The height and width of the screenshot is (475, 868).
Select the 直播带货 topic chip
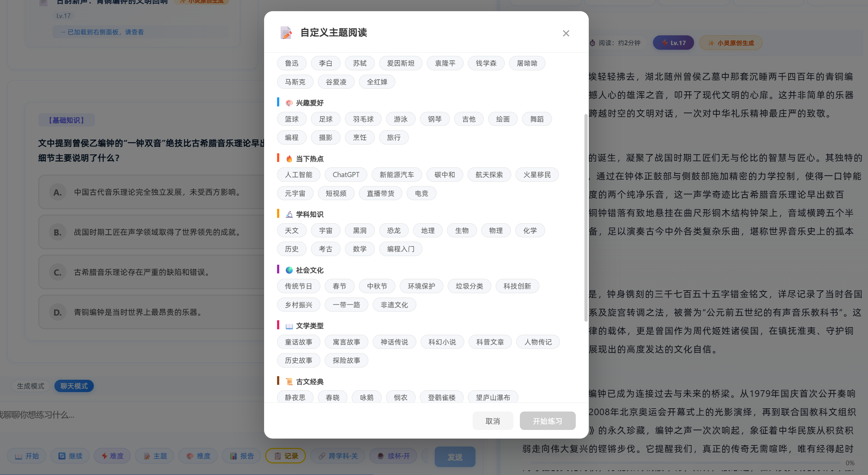point(380,193)
